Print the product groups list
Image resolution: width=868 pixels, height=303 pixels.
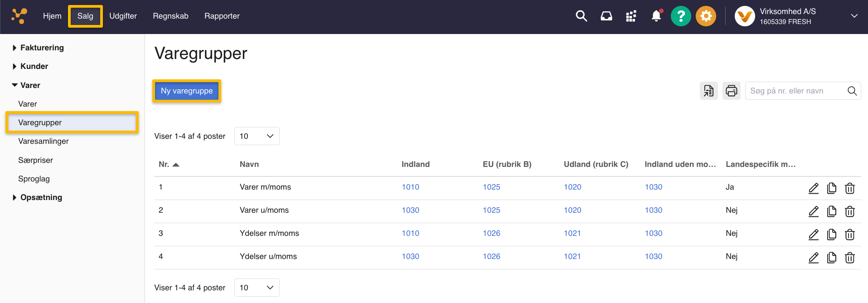[731, 91]
